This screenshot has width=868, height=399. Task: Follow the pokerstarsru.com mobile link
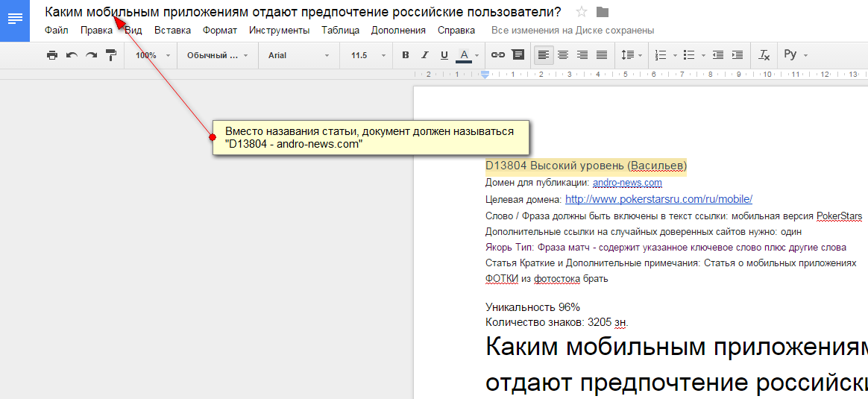pyautogui.click(x=658, y=199)
